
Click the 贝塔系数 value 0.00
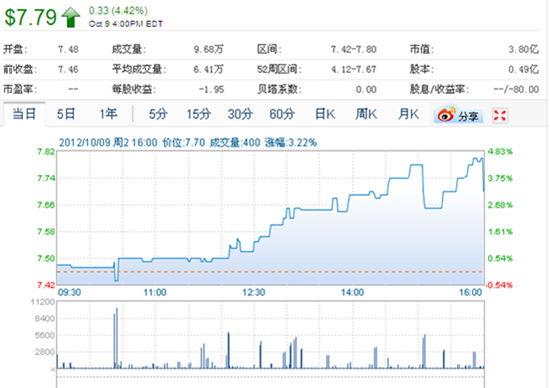(x=366, y=89)
